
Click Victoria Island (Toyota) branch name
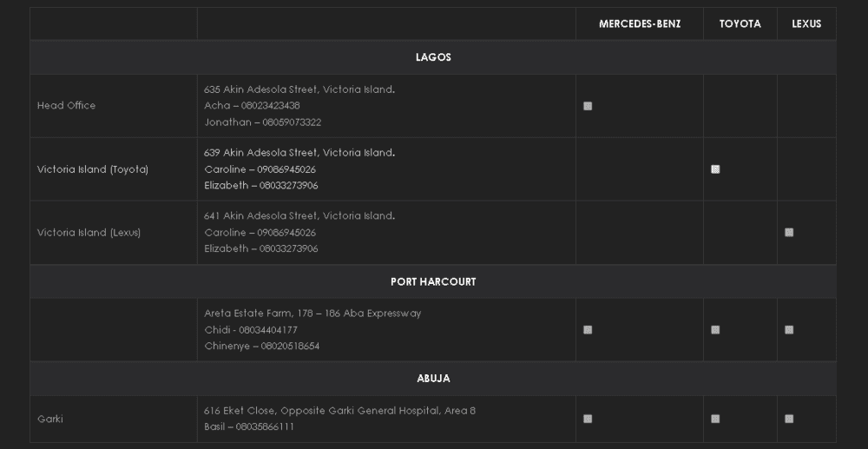coord(93,169)
